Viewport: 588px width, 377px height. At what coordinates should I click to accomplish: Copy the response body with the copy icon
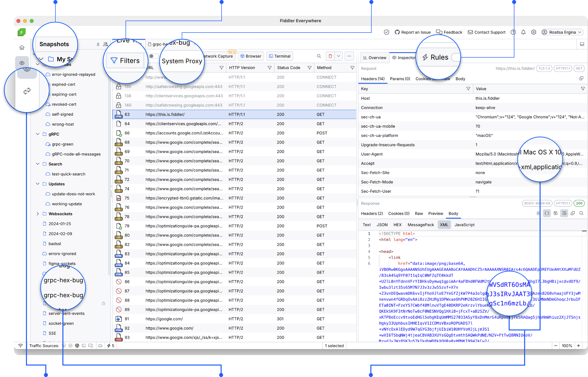[x=573, y=213]
